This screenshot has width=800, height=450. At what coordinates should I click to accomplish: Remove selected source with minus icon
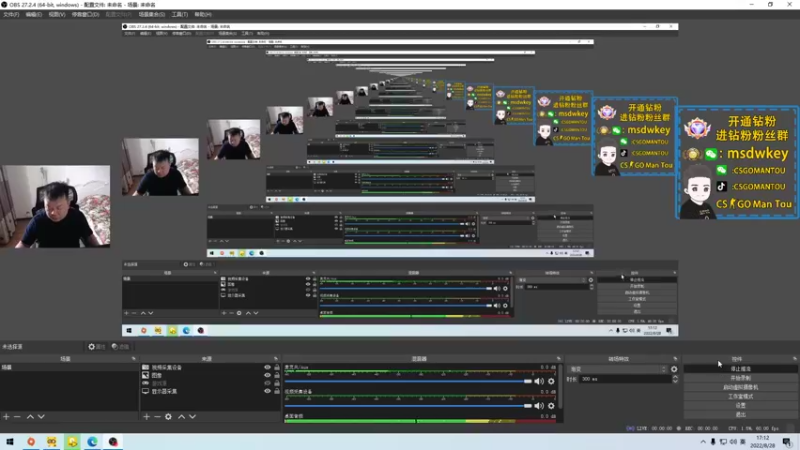pyautogui.click(x=157, y=417)
